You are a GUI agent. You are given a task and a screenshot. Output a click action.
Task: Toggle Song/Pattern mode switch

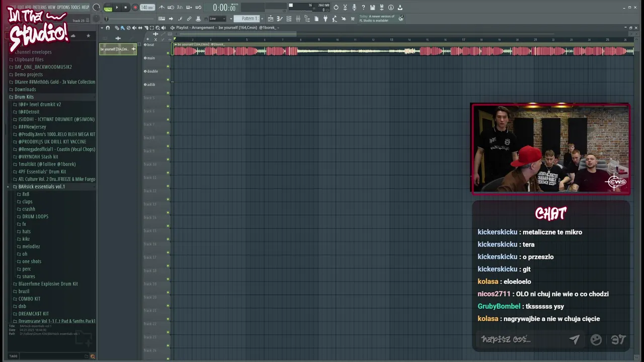coord(108,8)
